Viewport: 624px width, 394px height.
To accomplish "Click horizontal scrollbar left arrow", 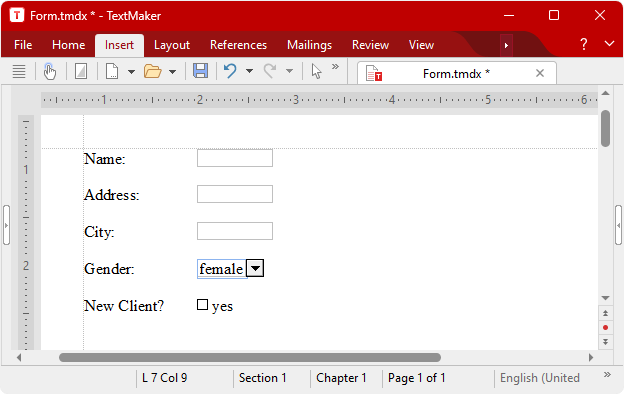I will pos(19,357).
